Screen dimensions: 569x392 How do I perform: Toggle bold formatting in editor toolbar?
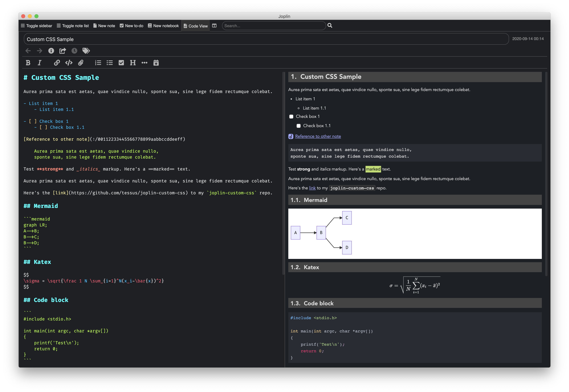click(28, 63)
